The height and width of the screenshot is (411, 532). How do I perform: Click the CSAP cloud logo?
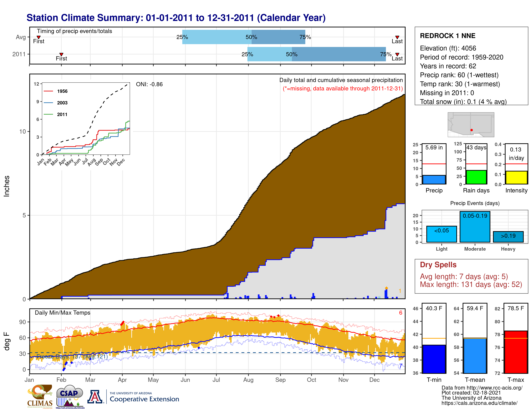pos(70,396)
